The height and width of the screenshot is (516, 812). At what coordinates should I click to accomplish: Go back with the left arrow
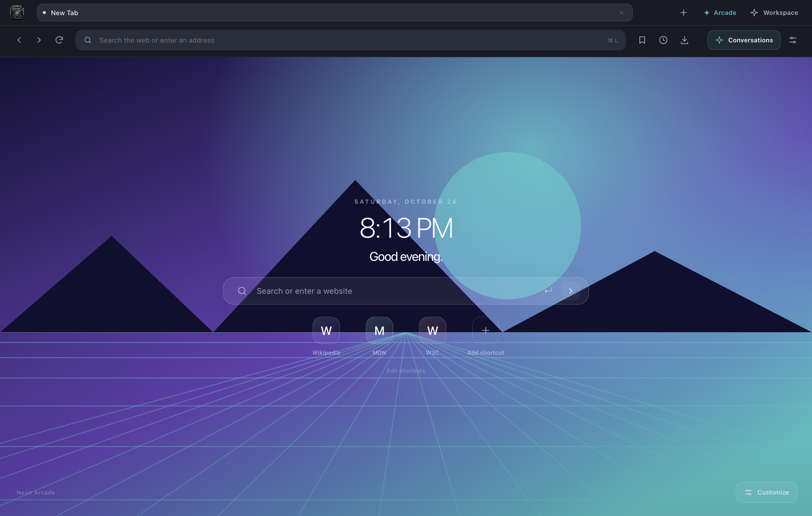19,40
